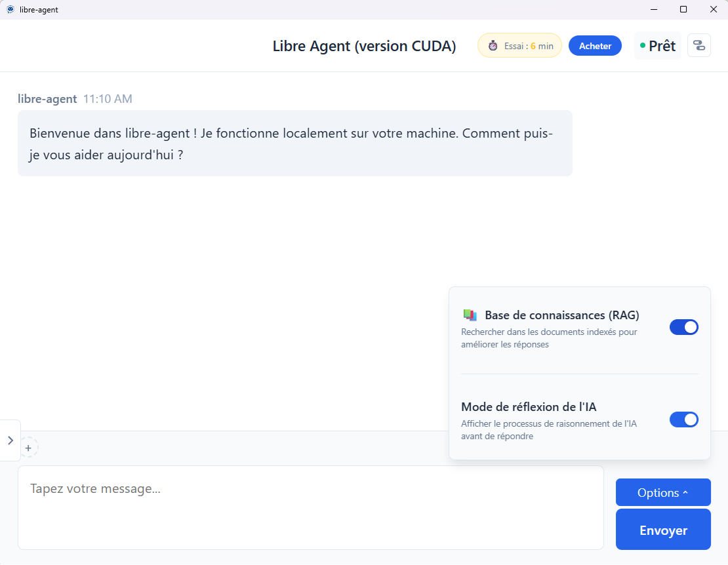Image resolution: width=728 pixels, height=565 pixels.
Task: Click the Acheter button
Action: 595,46
